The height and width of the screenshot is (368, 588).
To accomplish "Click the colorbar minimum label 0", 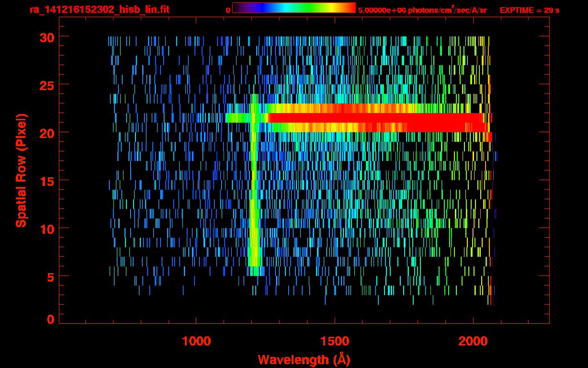I will 228,10.
